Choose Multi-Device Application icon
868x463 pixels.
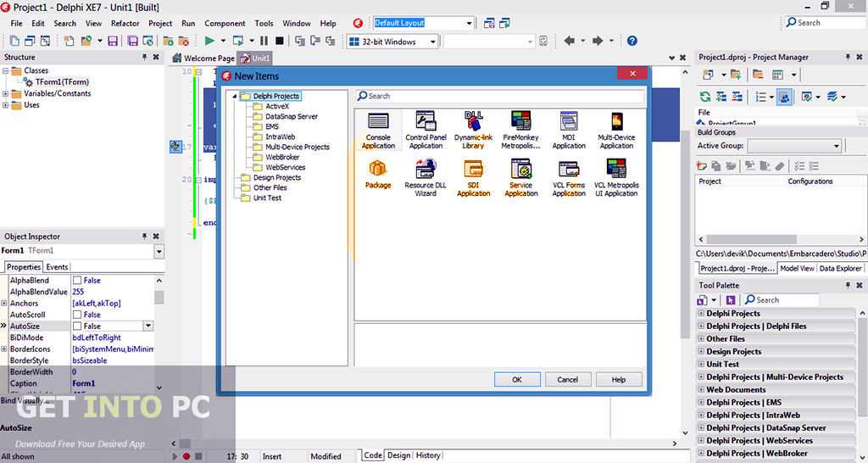click(x=616, y=130)
